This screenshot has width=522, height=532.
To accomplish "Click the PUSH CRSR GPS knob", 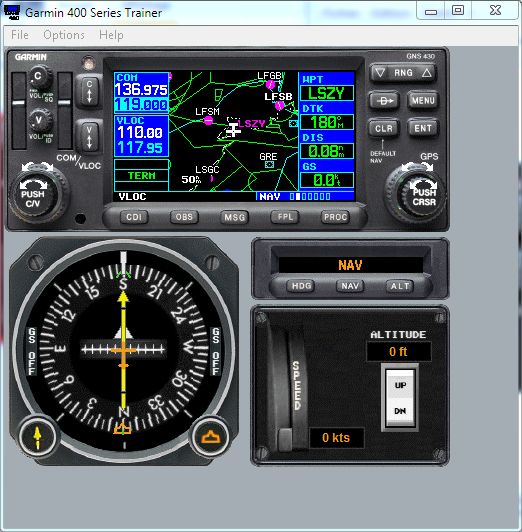I will [x=424, y=197].
